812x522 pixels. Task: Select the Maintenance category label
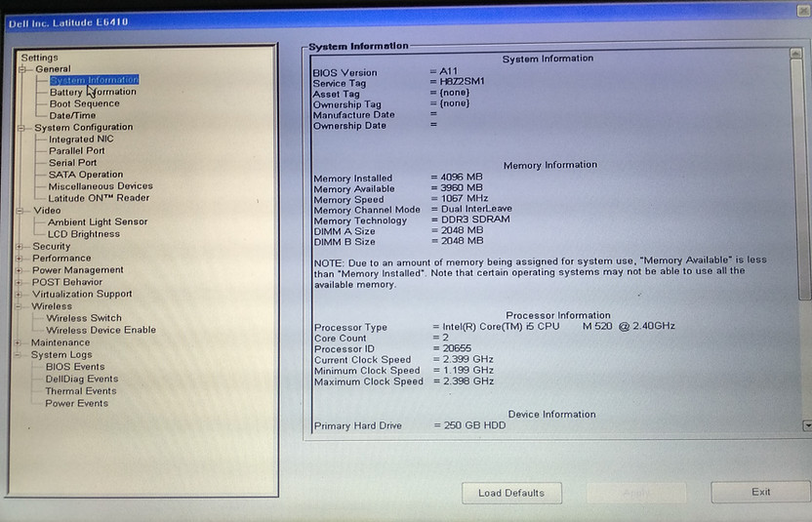[x=61, y=342]
